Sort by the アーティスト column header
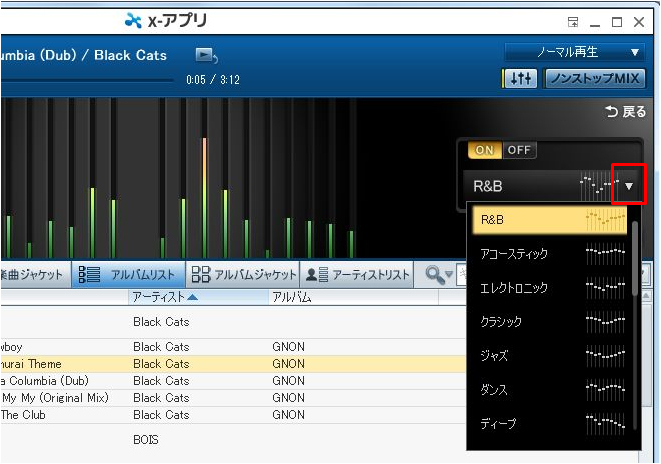The width and height of the screenshot is (661, 464). pyautogui.click(x=165, y=297)
